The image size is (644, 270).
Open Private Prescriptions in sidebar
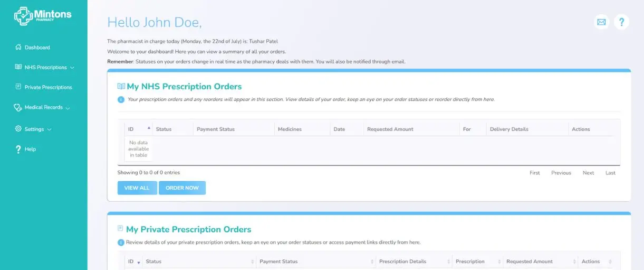tap(48, 87)
